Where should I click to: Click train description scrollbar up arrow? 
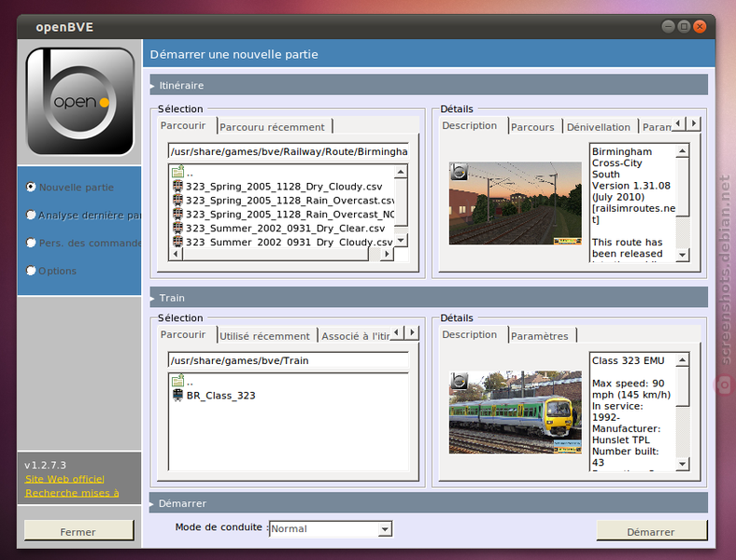pyautogui.click(x=683, y=359)
